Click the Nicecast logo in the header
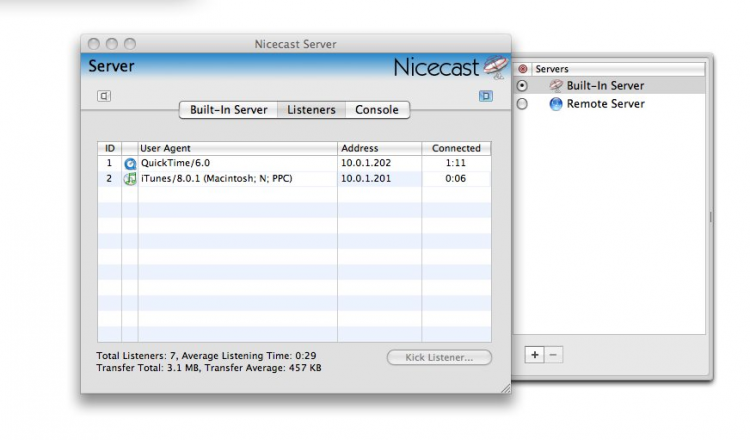This screenshot has height=440, width=750. click(450, 67)
